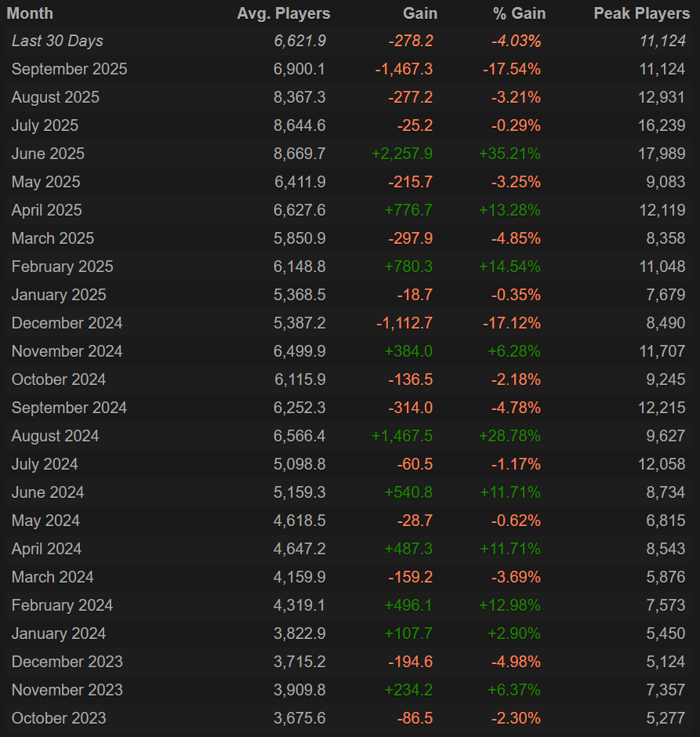Screen dimensions: 700x737
Task: Click the percent gain +35.21%
Action: click(510, 154)
